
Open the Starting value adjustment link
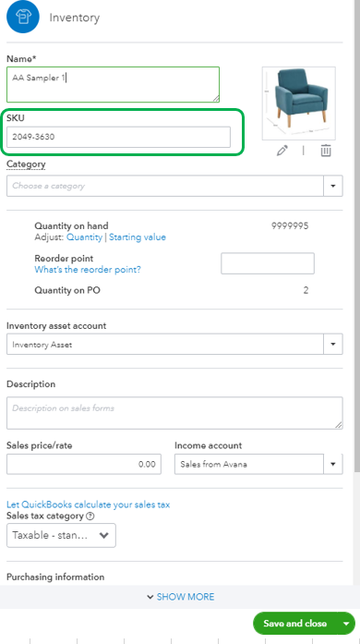click(x=138, y=237)
